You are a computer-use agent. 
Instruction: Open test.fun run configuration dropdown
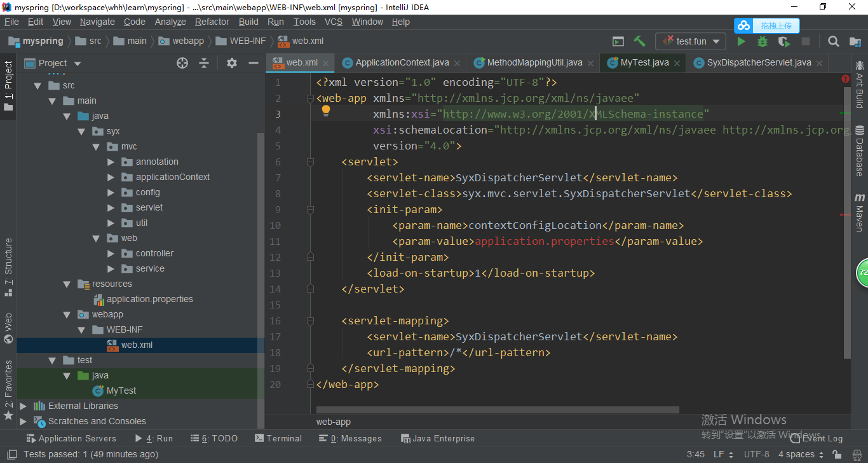coord(691,41)
